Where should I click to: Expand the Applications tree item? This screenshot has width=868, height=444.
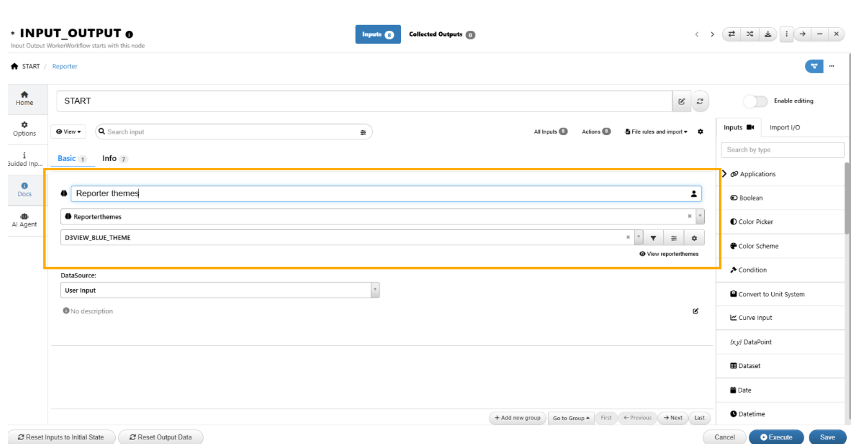coord(724,174)
